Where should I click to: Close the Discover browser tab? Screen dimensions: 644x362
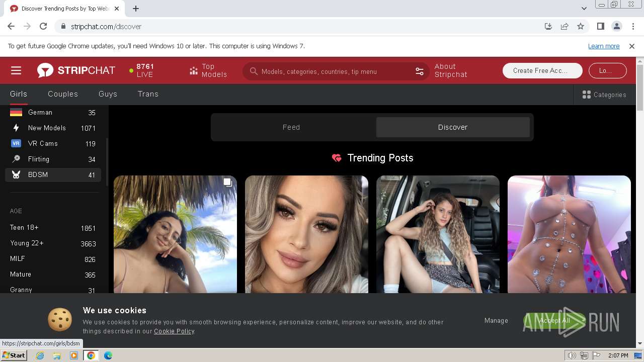click(x=117, y=9)
